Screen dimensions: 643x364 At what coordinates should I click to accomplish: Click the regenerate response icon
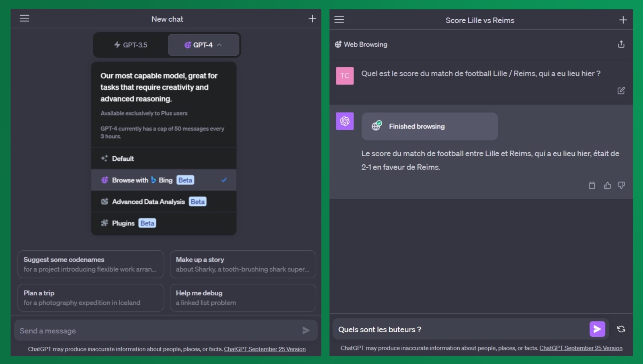621,329
